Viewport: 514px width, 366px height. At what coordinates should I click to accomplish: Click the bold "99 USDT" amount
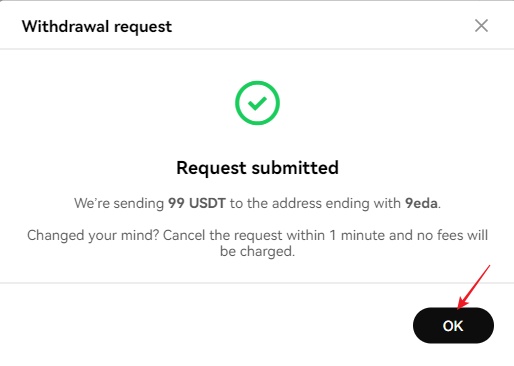tap(197, 203)
